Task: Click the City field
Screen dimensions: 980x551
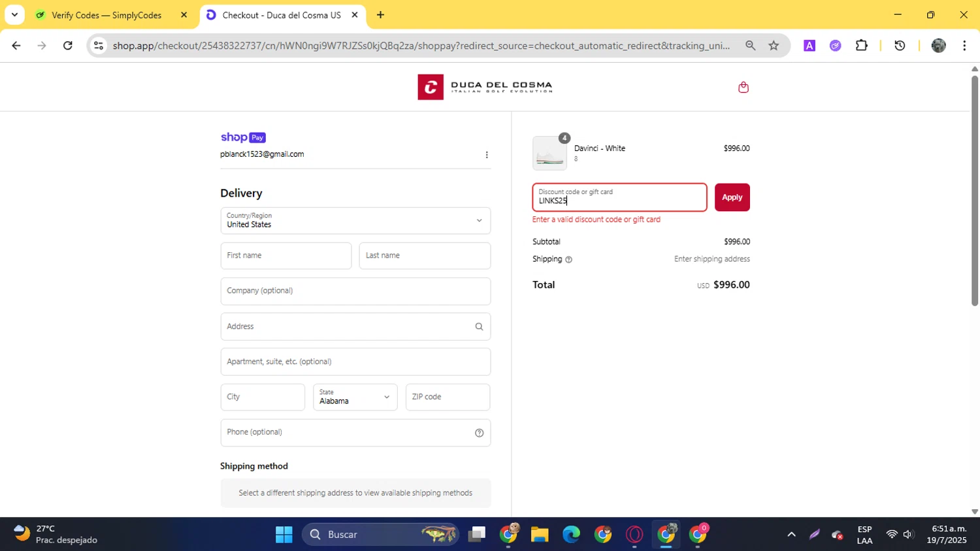Action: [x=263, y=397]
